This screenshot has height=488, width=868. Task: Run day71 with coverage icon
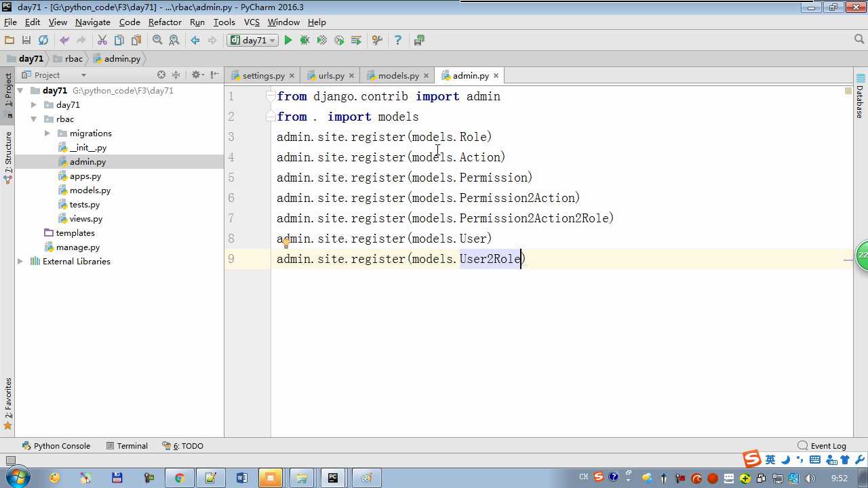[x=322, y=41]
